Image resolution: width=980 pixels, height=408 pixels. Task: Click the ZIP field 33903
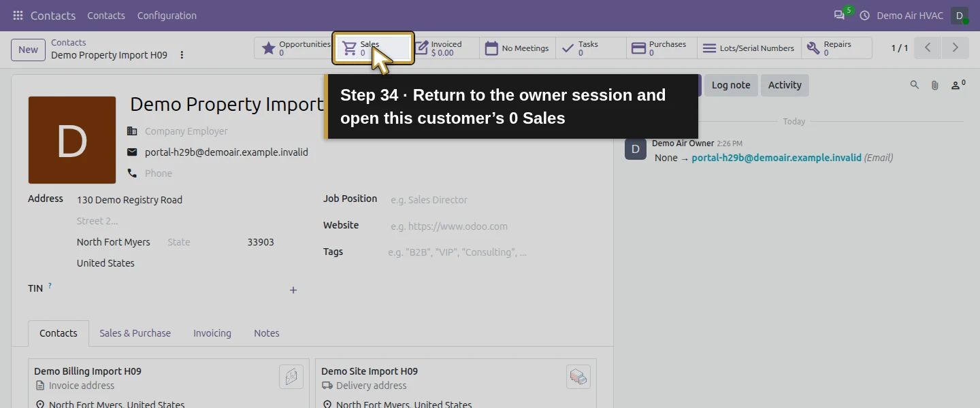point(272,242)
